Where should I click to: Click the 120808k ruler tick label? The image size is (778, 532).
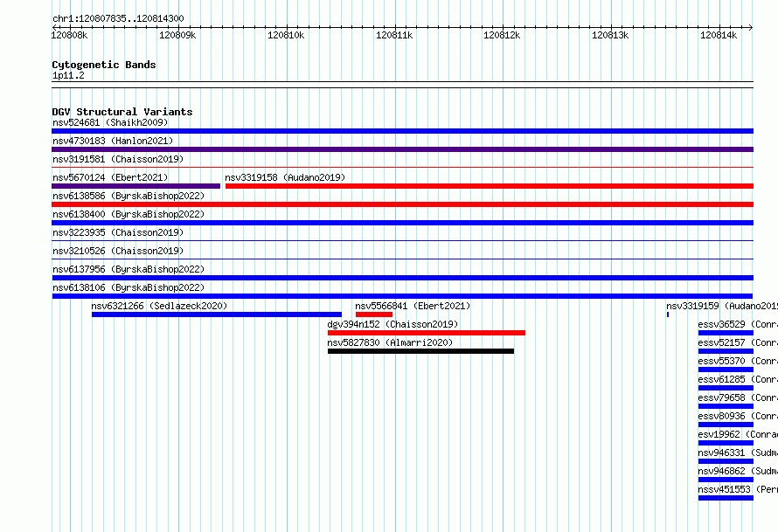point(69,35)
